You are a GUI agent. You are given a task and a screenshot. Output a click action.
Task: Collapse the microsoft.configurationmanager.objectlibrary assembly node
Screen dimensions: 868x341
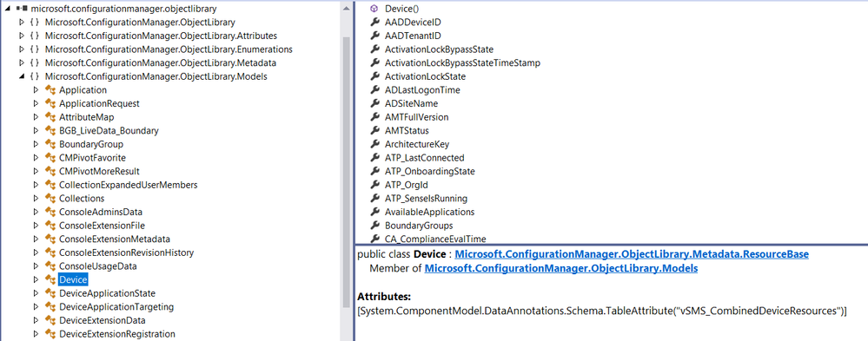(9, 9)
